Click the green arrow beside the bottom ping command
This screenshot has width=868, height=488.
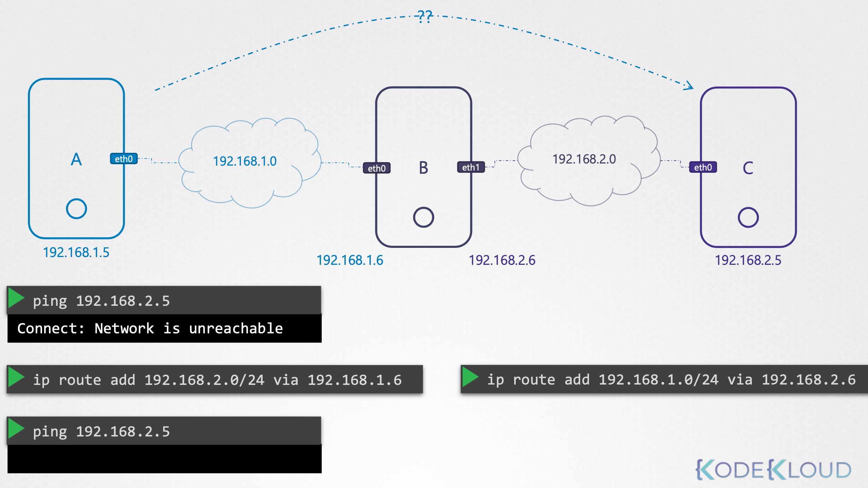(x=16, y=429)
